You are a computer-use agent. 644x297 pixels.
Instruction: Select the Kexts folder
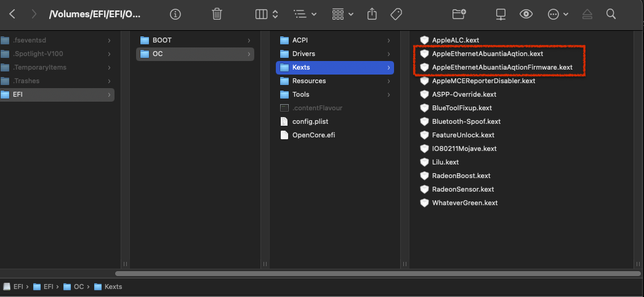coord(335,67)
